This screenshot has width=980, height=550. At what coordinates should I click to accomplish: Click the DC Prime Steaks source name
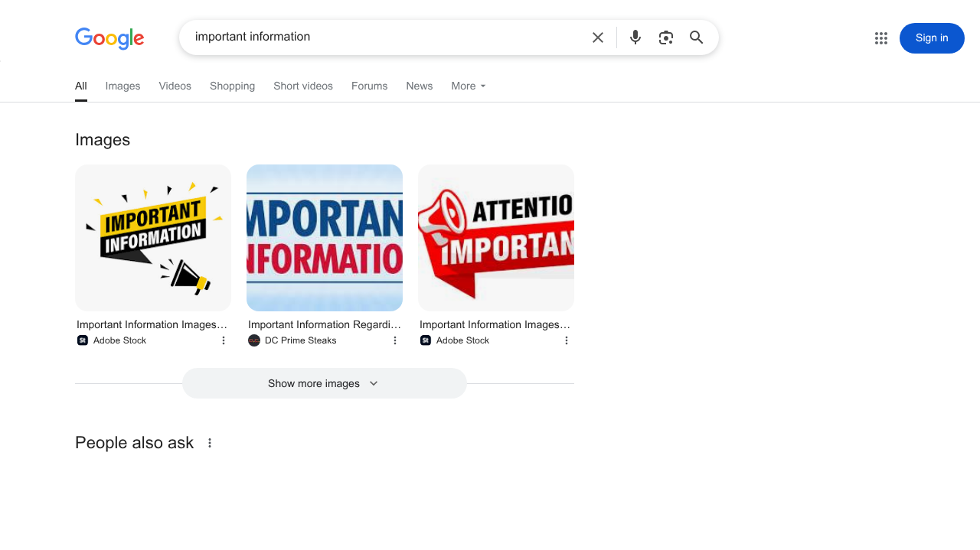(x=301, y=340)
